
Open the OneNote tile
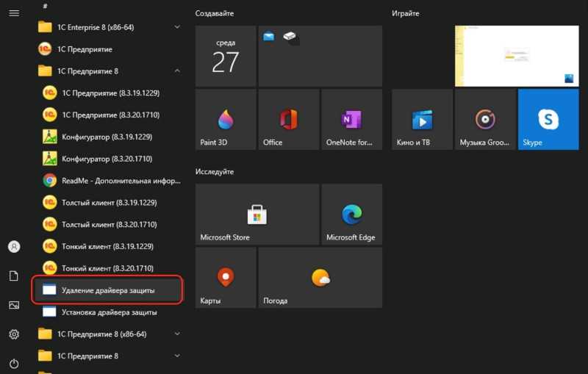[352, 120]
